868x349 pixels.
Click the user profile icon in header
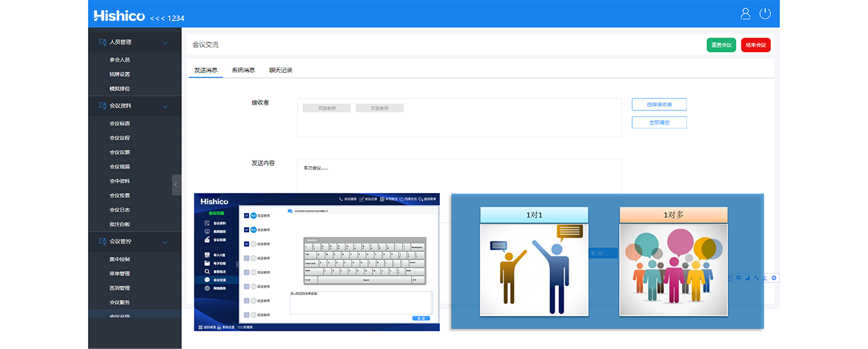(746, 14)
